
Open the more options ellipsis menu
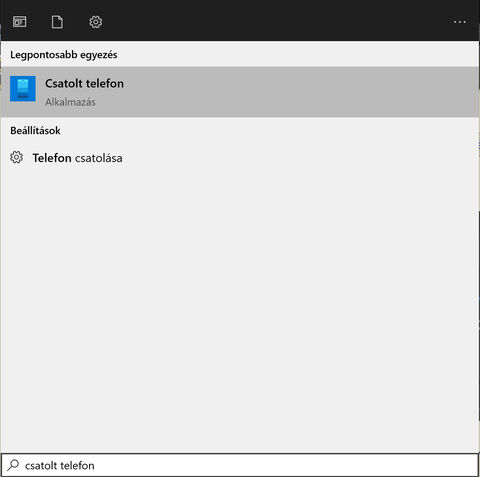pyautogui.click(x=460, y=22)
